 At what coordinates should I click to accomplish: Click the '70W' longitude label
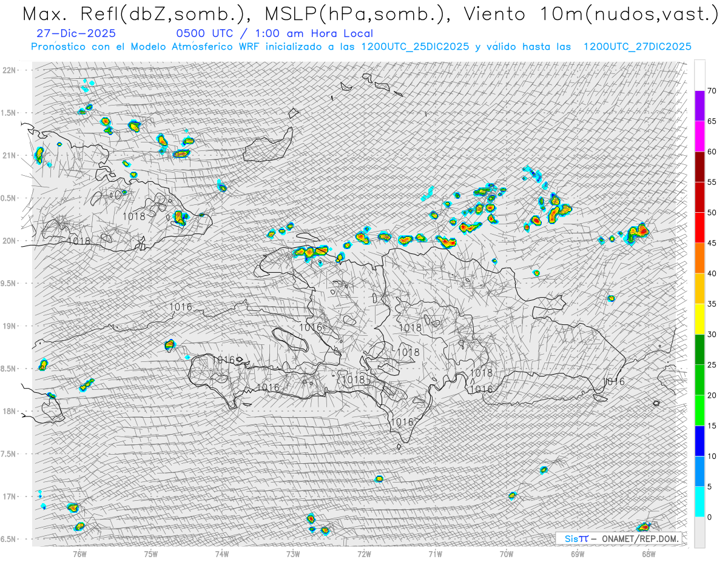(x=507, y=554)
